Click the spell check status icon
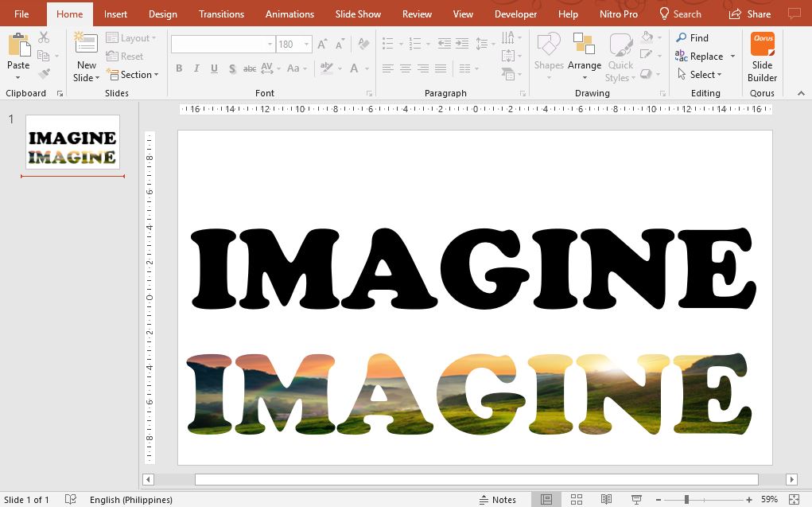Viewport: 812px width, 507px height. pyautogui.click(x=71, y=499)
